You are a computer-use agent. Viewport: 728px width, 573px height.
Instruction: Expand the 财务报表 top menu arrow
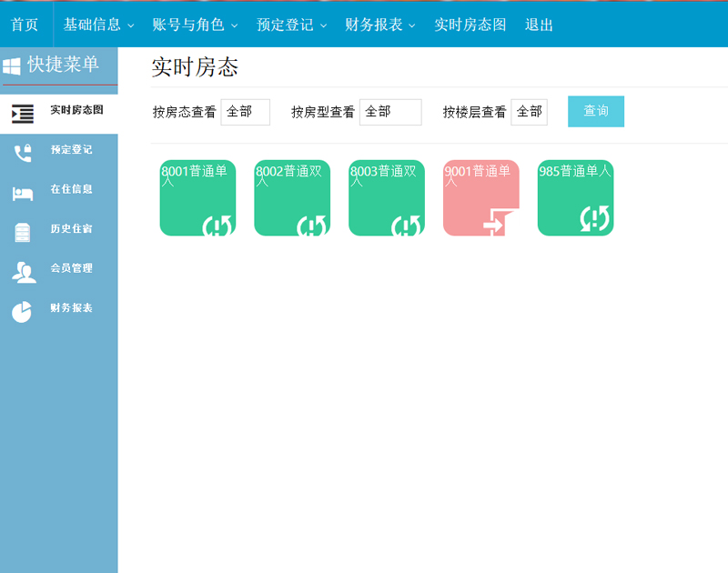click(412, 26)
